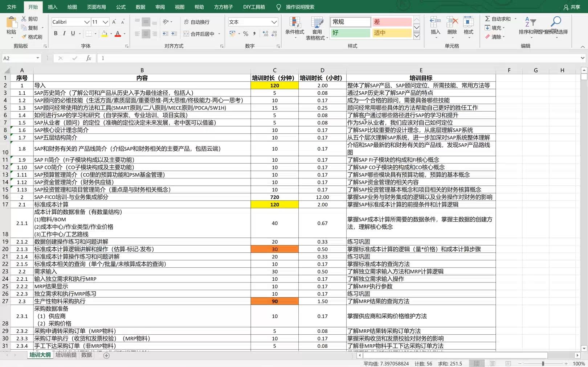Click the accounting number format icon
The image size is (588, 367).
click(x=232, y=34)
